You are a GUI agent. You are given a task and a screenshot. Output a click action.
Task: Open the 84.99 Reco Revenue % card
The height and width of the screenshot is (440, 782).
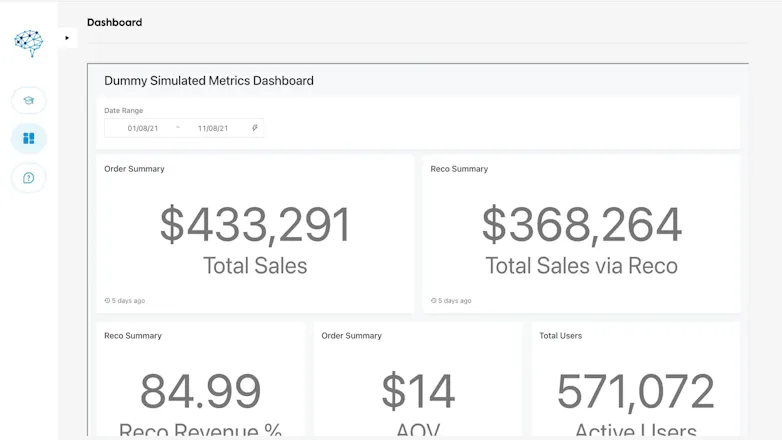click(x=200, y=380)
